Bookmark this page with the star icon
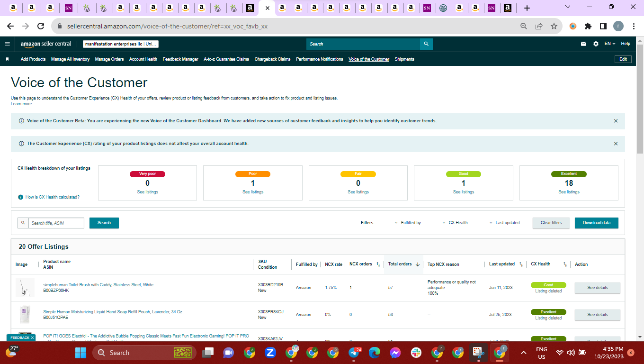The width and height of the screenshot is (644, 364). [554, 26]
